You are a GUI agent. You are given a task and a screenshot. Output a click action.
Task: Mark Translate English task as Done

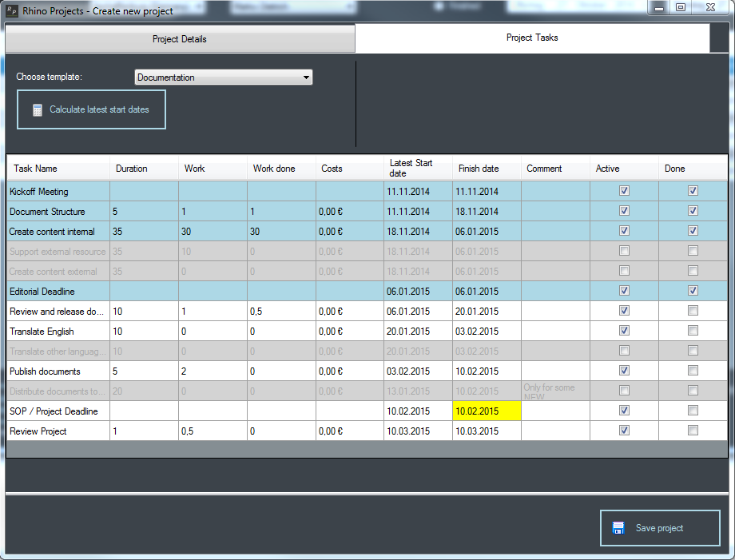pyautogui.click(x=693, y=331)
